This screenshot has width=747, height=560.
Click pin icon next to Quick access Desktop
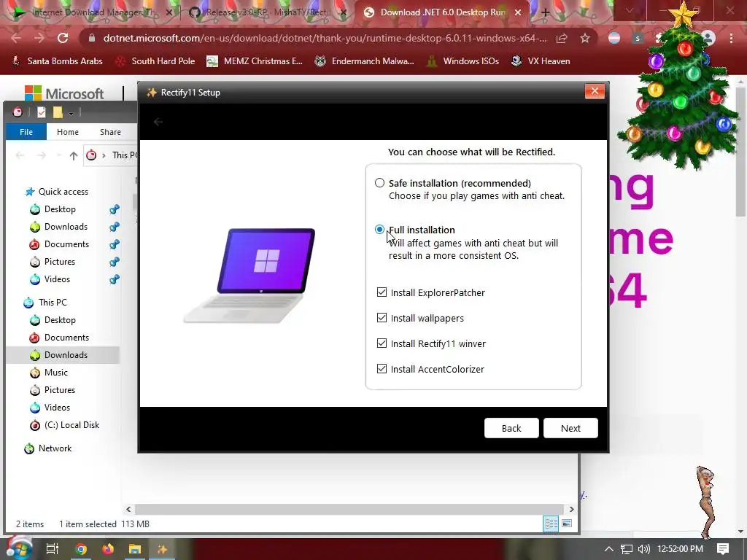(x=115, y=209)
